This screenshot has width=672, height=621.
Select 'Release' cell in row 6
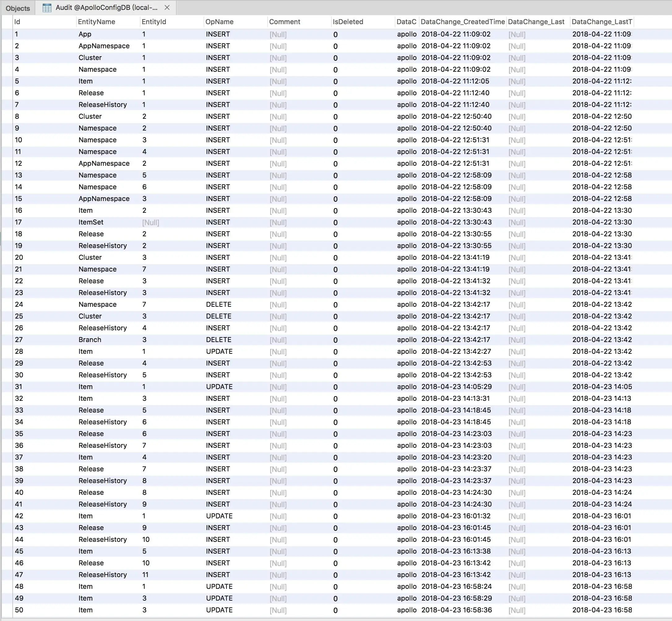pyautogui.click(x=91, y=93)
